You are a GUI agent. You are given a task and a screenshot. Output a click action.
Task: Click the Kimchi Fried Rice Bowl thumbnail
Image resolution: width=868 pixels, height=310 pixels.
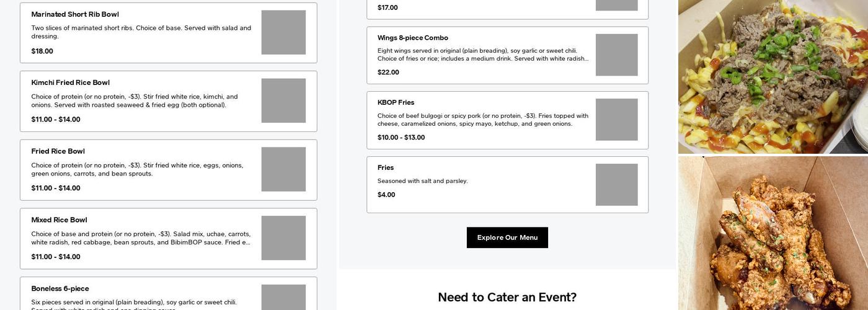point(283,100)
